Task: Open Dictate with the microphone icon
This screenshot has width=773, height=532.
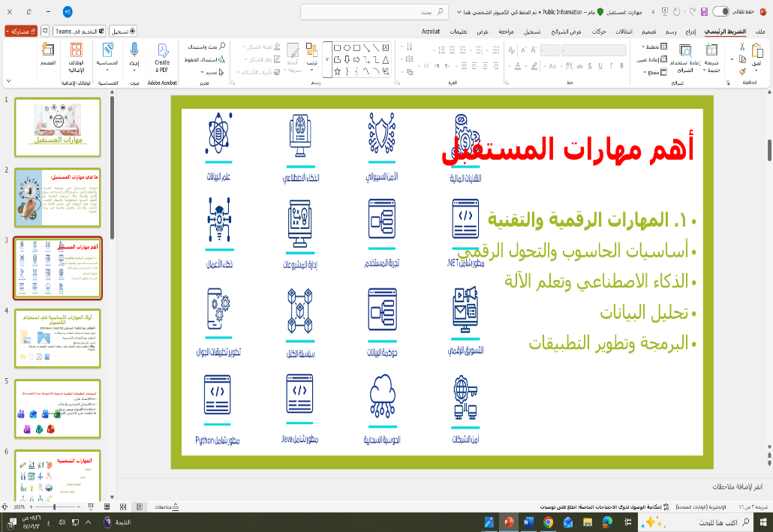Action: pyautogui.click(x=134, y=50)
